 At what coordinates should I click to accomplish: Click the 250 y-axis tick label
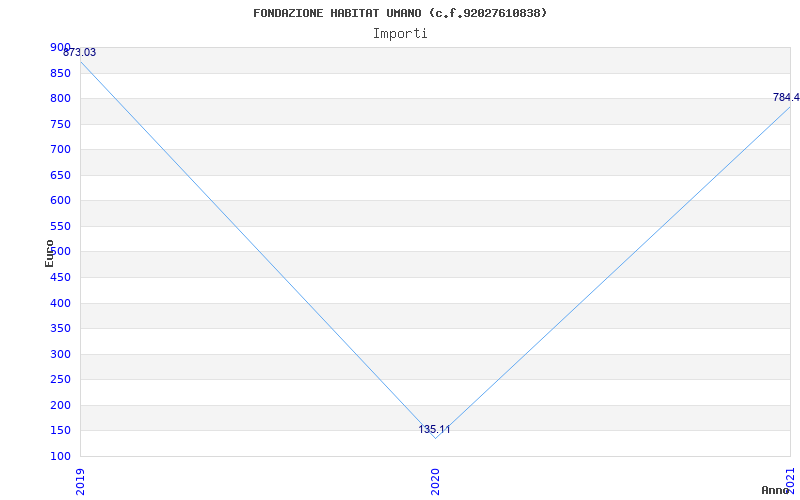point(60,380)
